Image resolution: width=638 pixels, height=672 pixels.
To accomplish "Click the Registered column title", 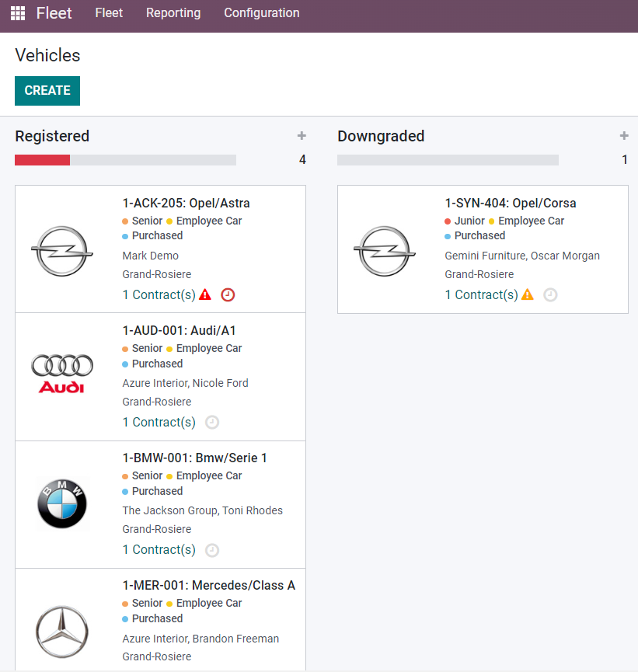I will [x=52, y=136].
